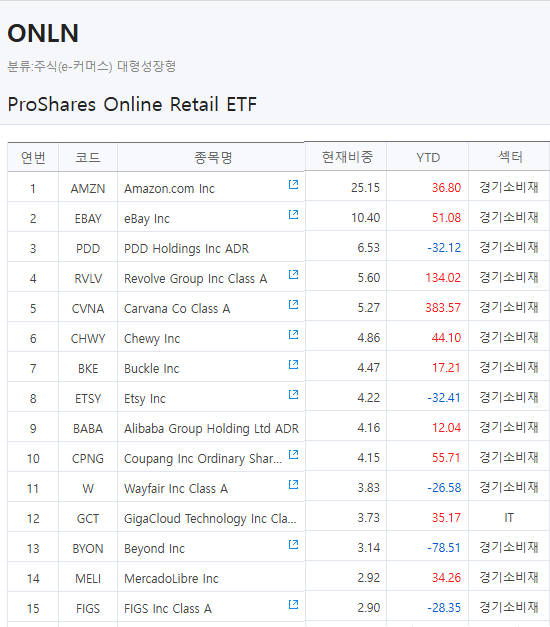The height and width of the screenshot is (627, 550).
Task: Open external link icon for Chewy Inc
Action: pyautogui.click(x=294, y=334)
